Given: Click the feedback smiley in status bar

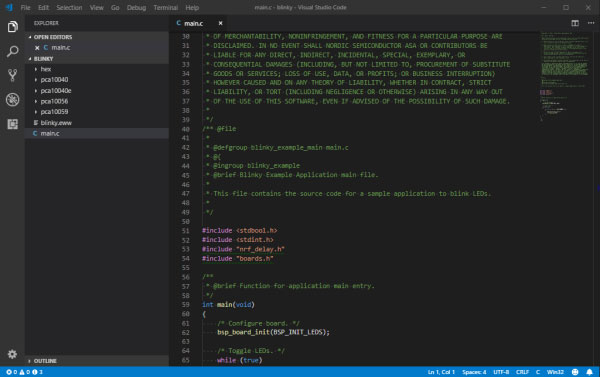Looking at the screenshot, I should click(575, 372).
